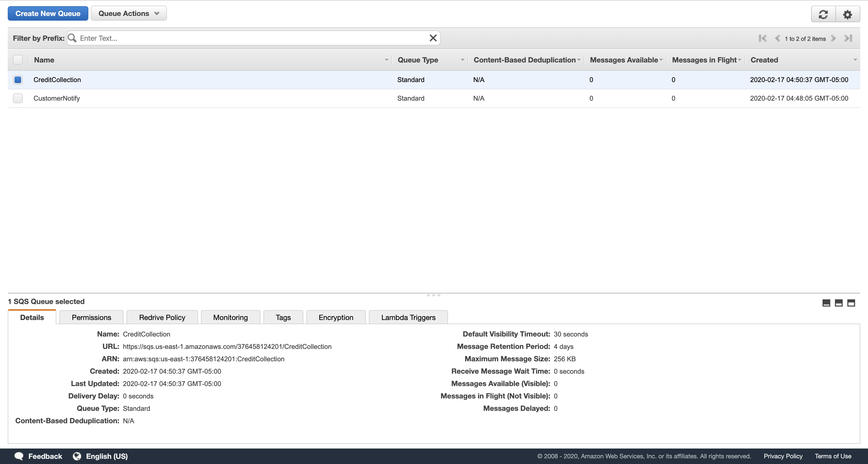
Task: Switch to the Permissions tab
Action: coord(91,317)
